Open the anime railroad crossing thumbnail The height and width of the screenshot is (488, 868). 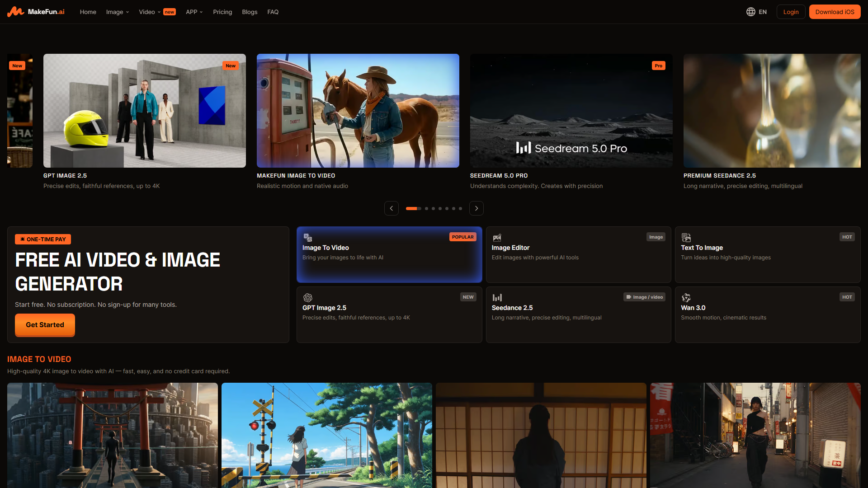click(x=327, y=436)
